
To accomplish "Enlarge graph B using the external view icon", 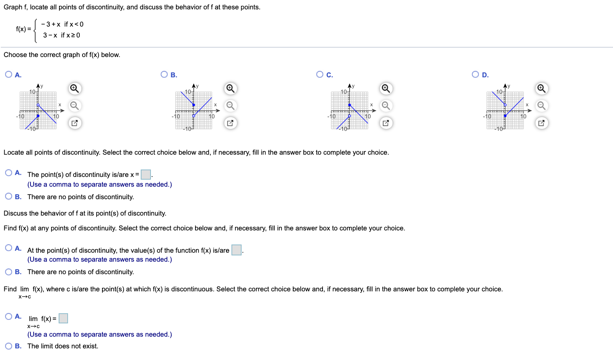I will 230,123.
